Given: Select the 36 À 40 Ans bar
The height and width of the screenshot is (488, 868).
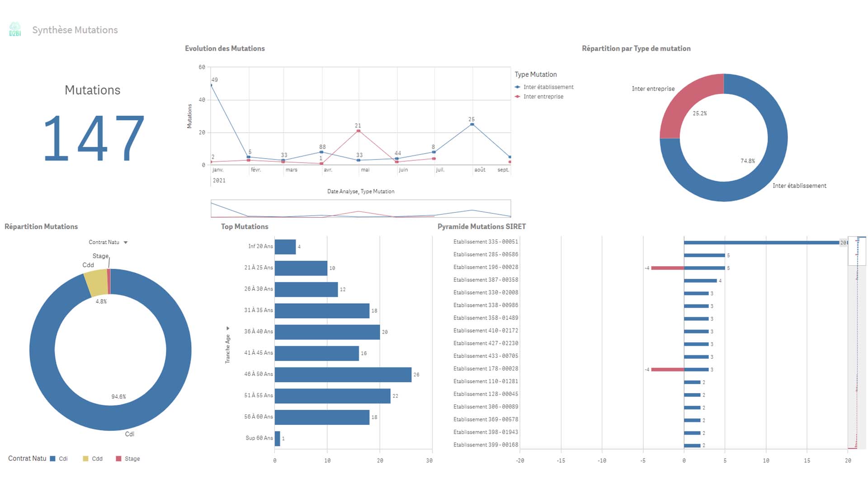Looking at the screenshot, I should click(x=327, y=332).
